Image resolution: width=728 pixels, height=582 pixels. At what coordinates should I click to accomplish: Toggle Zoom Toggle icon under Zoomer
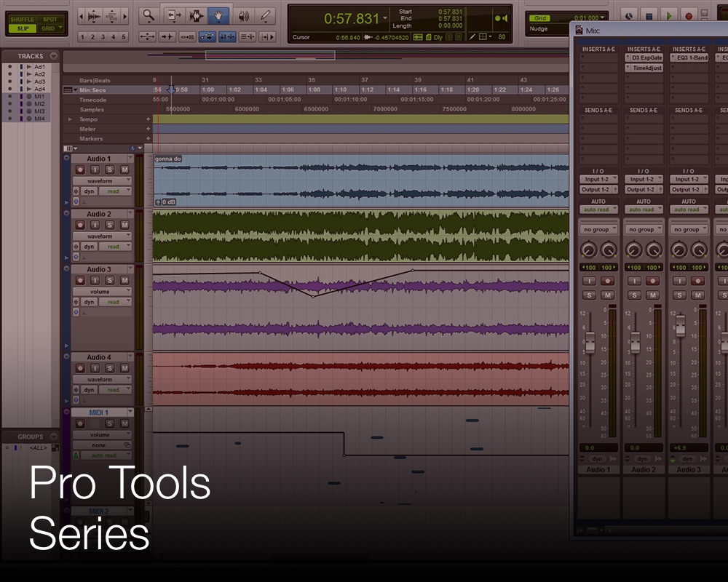click(x=147, y=36)
